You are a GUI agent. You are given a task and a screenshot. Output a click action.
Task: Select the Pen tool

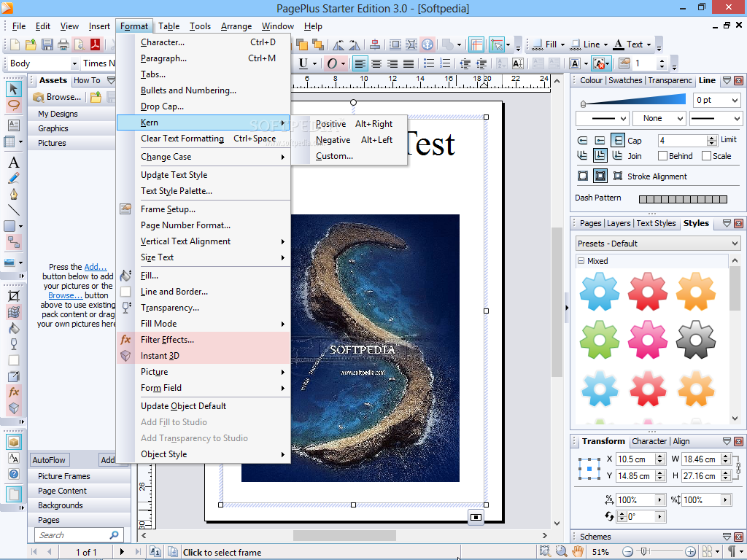point(13,194)
